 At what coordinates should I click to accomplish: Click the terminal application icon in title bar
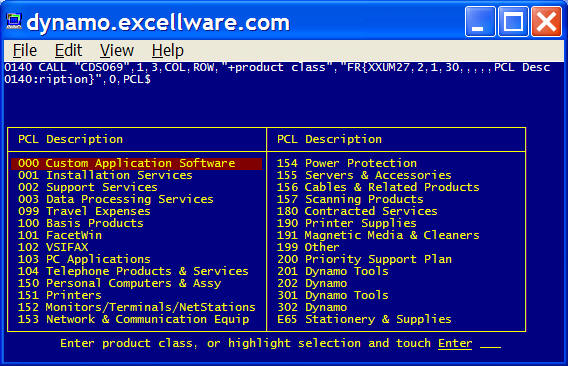pos(14,21)
